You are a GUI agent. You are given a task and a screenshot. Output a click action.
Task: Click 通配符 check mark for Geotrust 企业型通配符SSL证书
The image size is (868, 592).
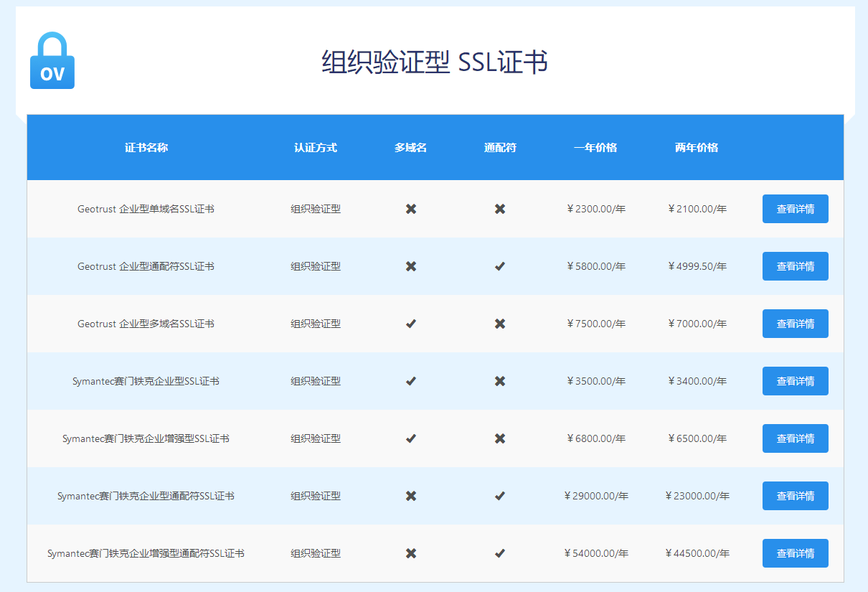click(500, 266)
